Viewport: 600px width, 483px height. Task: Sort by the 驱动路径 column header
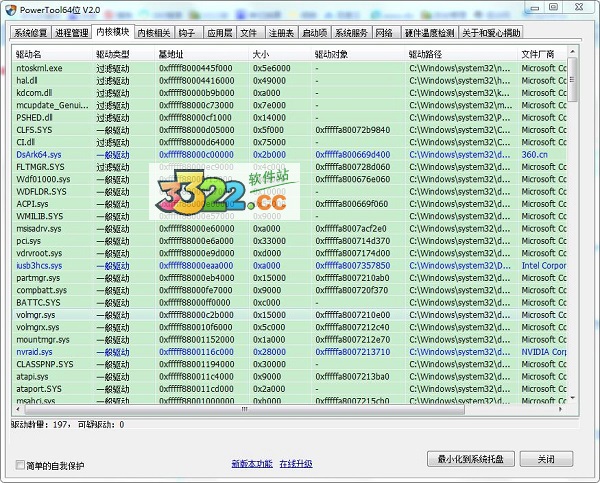(462, 54)
